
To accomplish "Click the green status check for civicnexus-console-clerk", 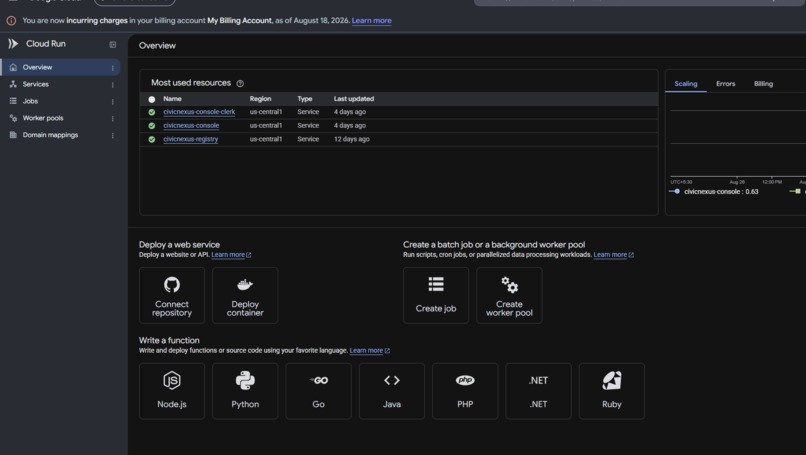I will (152, 112).
